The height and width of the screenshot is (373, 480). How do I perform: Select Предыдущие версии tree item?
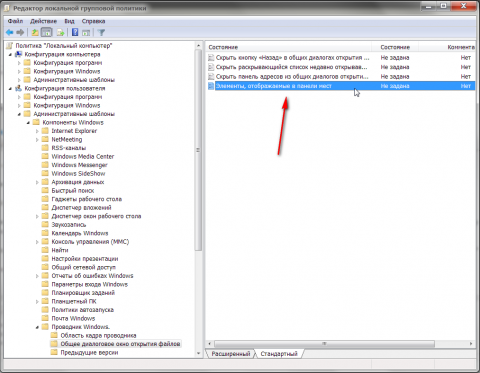tap(89, 352)
